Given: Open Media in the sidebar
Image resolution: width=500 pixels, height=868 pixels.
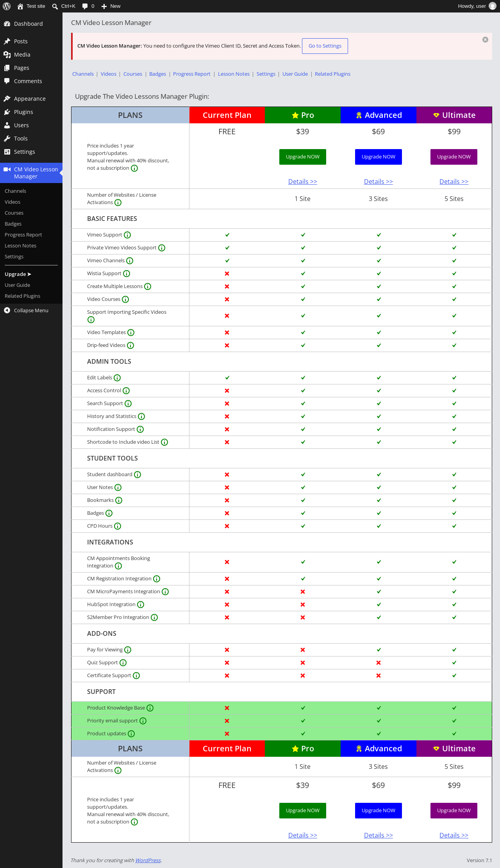Looking at the screenshot, I should (31, 55).
